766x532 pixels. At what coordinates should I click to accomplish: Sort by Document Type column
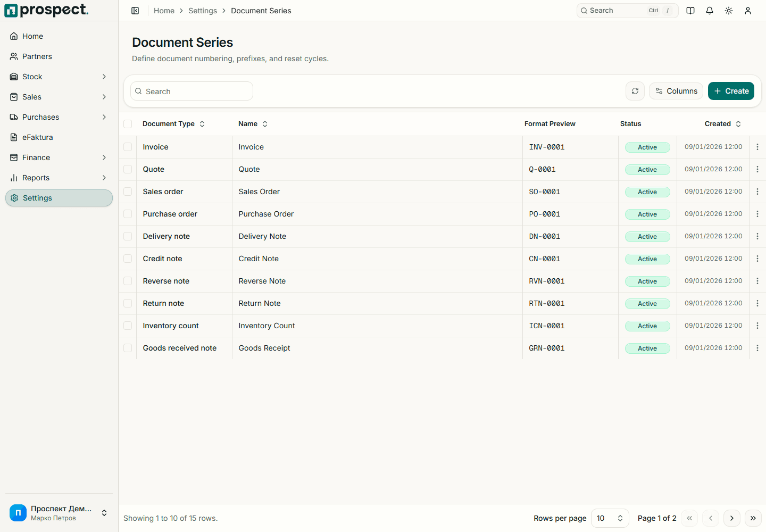(x=173, y=124)
